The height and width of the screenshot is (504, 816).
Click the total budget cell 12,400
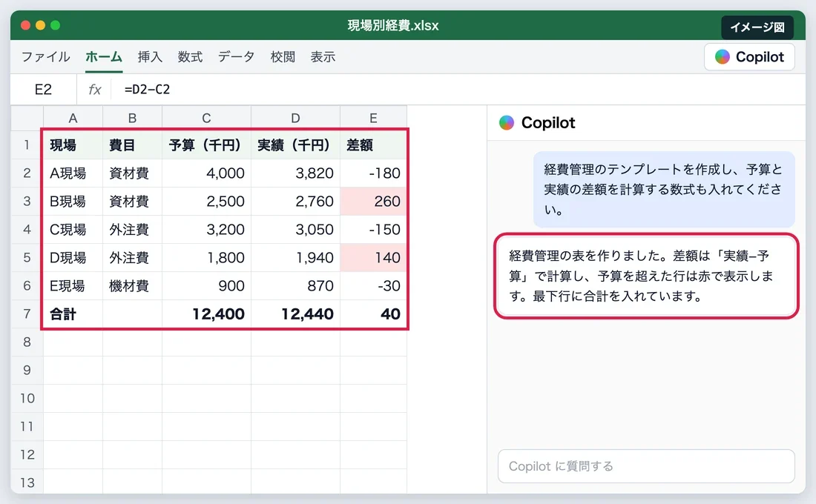(x=207, y=314)
